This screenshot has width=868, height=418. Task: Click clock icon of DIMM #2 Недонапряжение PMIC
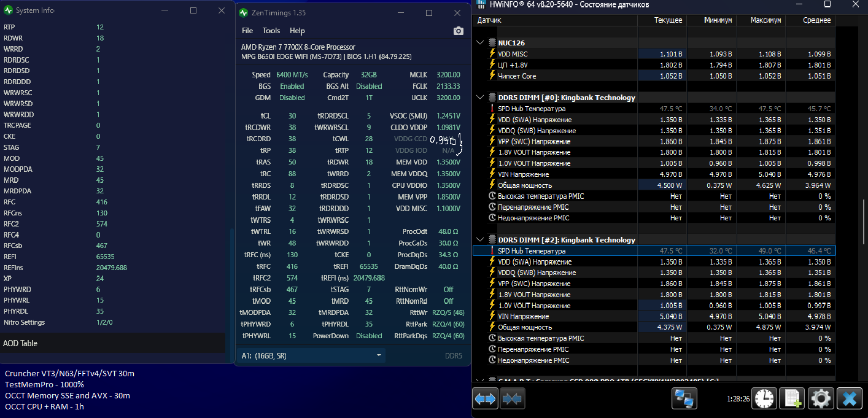(492, 360)
